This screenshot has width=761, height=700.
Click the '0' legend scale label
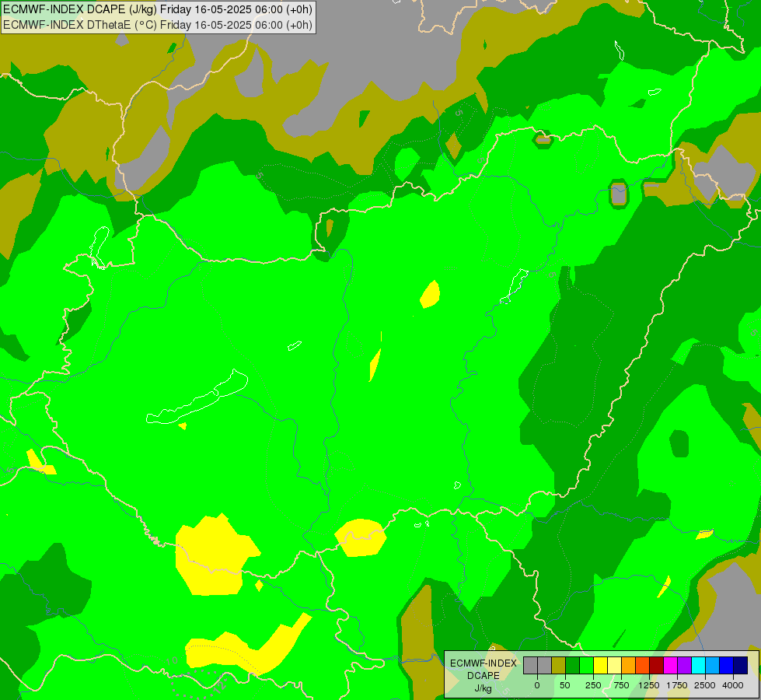pos(537,685)
